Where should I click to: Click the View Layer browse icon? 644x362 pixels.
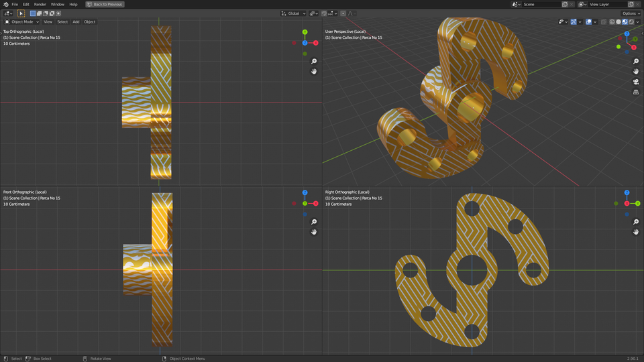click(x=582, y=4)
